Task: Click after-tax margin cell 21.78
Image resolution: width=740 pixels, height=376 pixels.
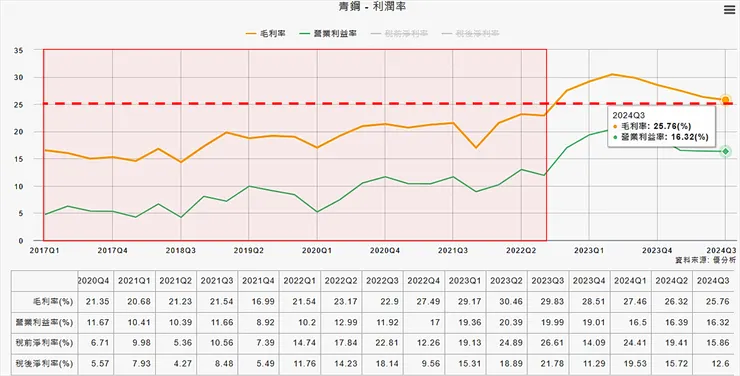Action: click(x=547, y=364)
